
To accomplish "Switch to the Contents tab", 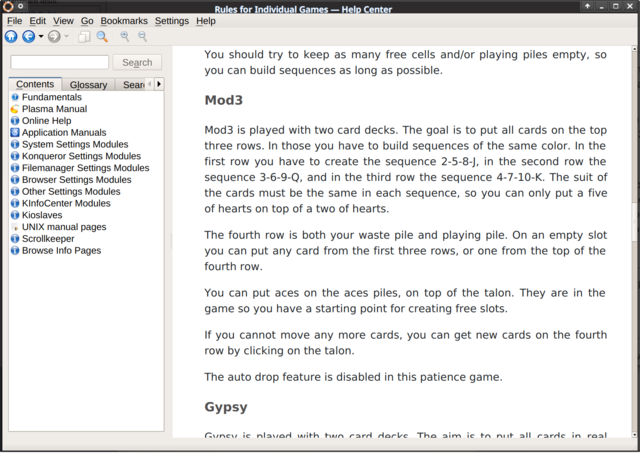I will pyautogui.click(x=35, y=84).
